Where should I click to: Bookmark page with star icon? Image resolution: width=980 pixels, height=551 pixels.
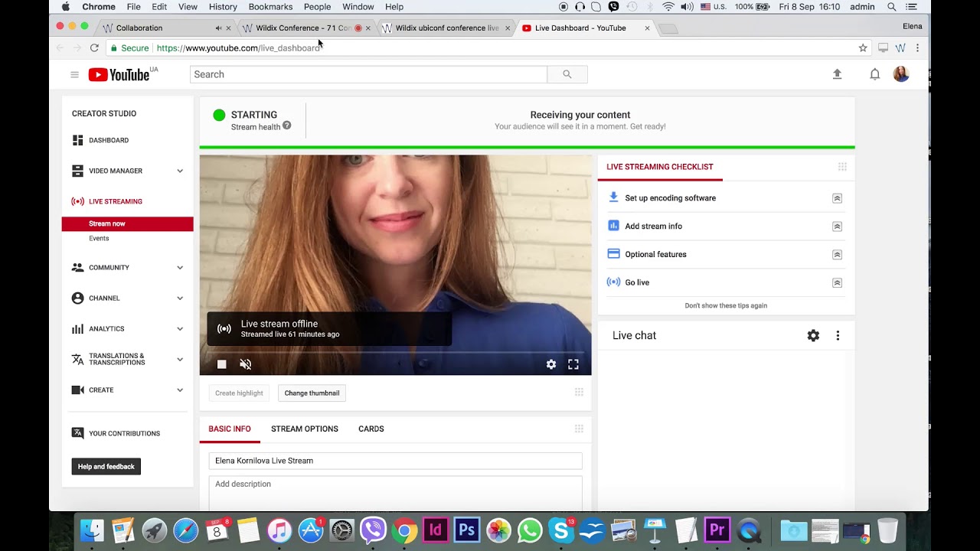[863, 47]
